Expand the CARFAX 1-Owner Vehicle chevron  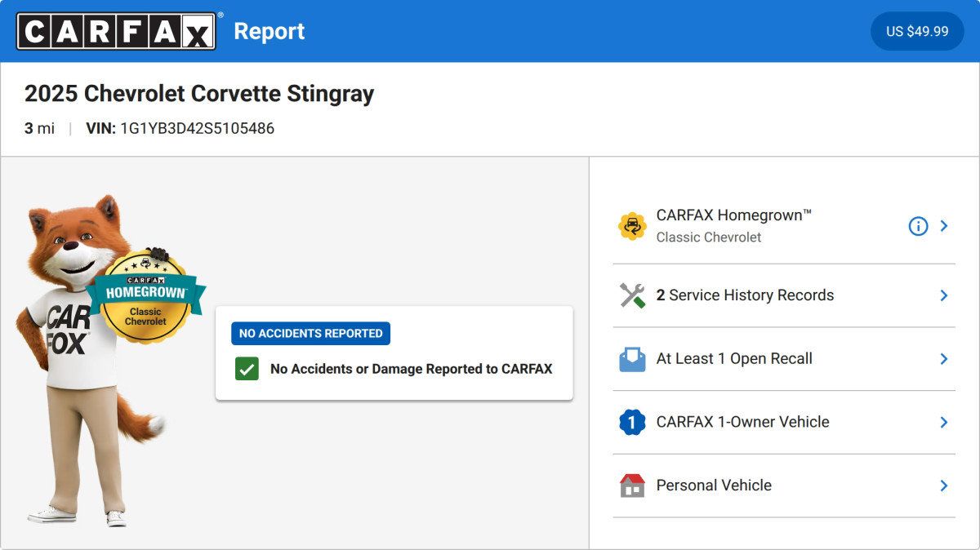tap(944, 422)
